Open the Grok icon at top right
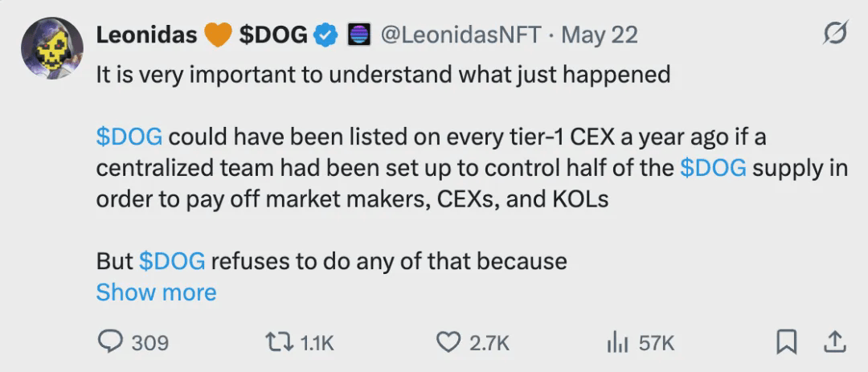The image size is (868, 372). [x=835, y=35]
